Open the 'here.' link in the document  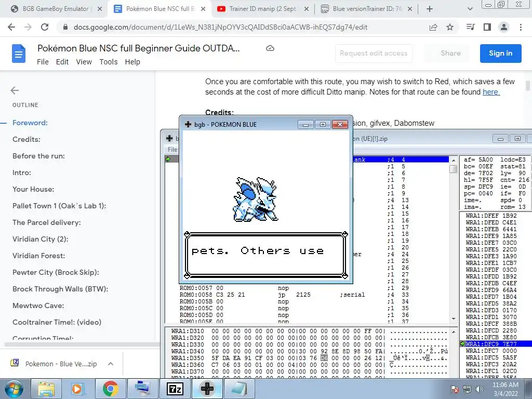(491, 92)
